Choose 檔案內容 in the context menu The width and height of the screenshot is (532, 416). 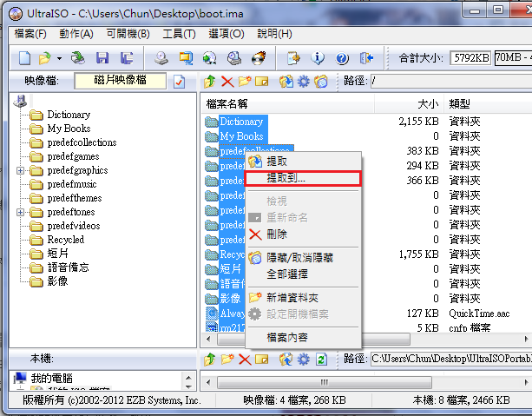click(304, 338)
